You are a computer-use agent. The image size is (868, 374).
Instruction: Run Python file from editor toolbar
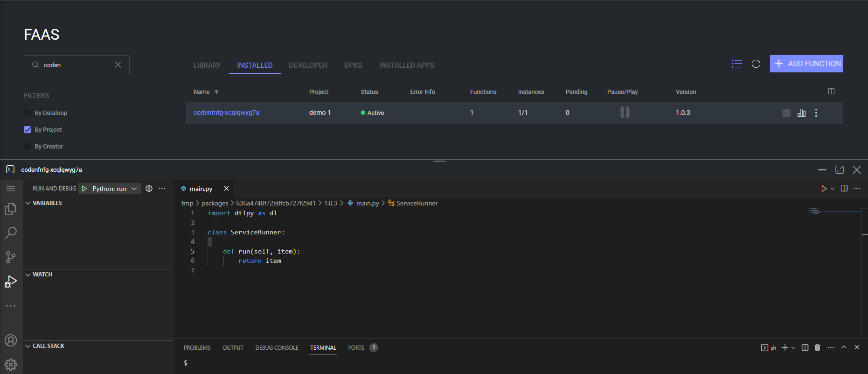click(x=824, y=189)
